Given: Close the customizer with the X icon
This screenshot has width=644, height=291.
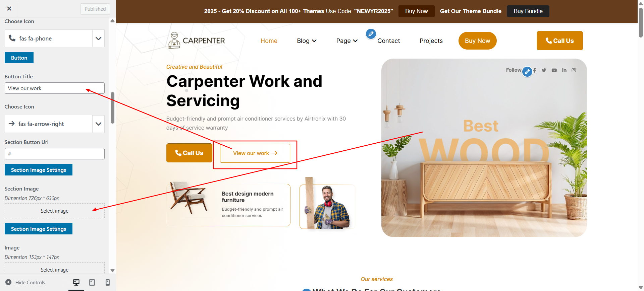Looking at the screenshot, I should pos(9,9).
